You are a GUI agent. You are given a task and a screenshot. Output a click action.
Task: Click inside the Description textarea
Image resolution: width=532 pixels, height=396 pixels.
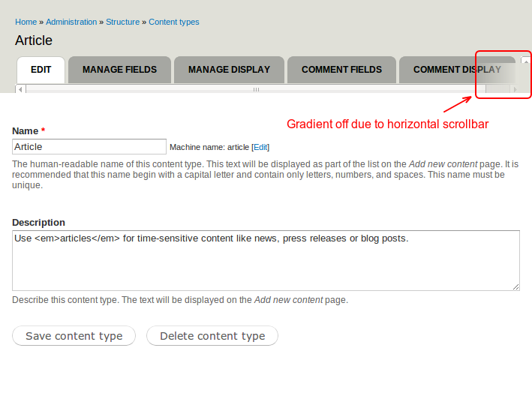[x=266, y=260]
